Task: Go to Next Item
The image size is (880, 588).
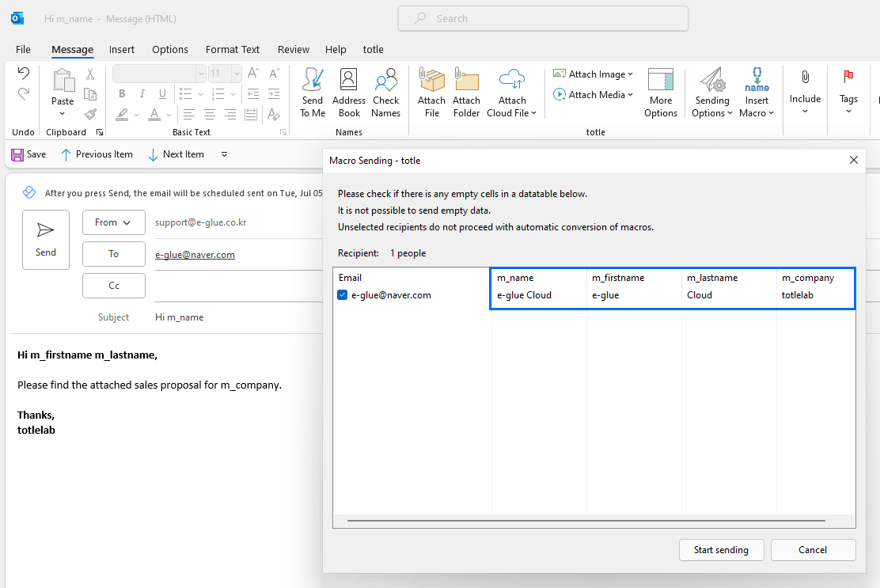Action: pyautogui.click(x=176, y=154)
